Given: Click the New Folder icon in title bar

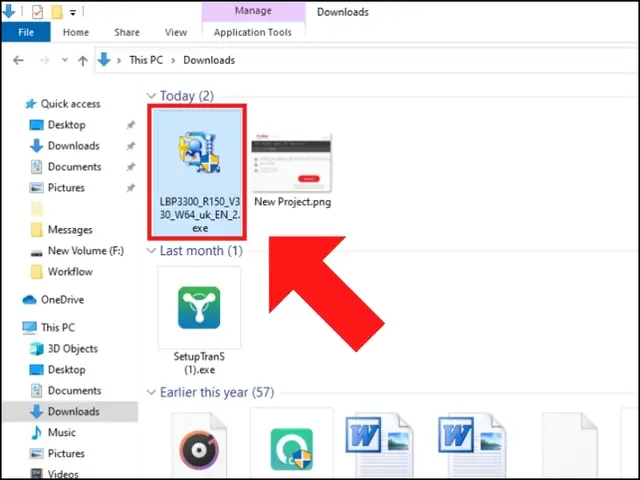Looking at the screenshot, I should tap(57, 12).
